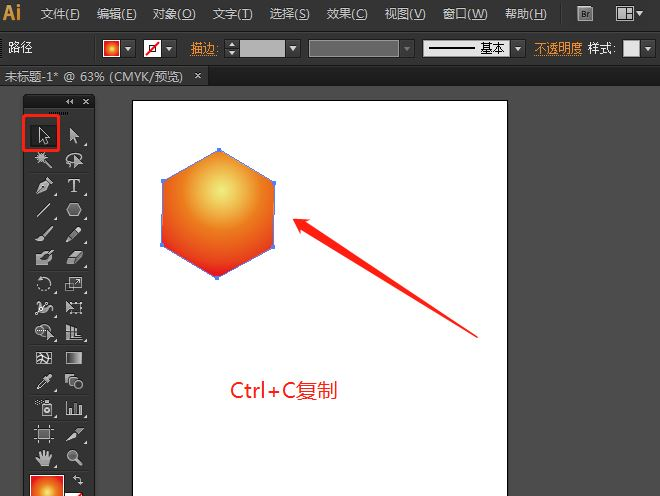Expand the graphic style dropdown arrow
Image resolution: width=660 pixels, height=496 pixels.
[x=648, y=48]
